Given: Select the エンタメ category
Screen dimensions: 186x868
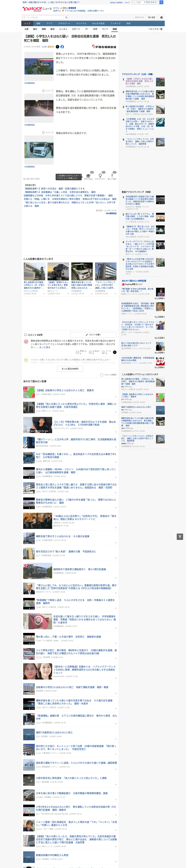Looking at the screenshot, I should 63,29.
